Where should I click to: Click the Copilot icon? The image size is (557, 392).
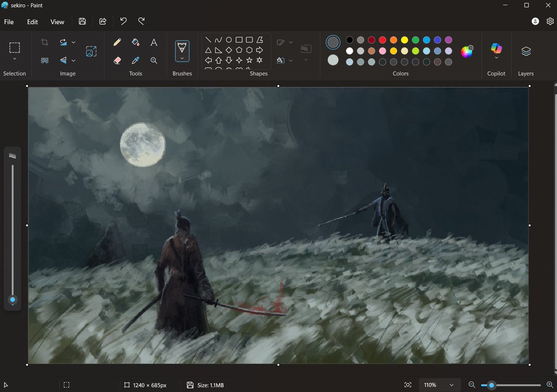click(496, 48)
